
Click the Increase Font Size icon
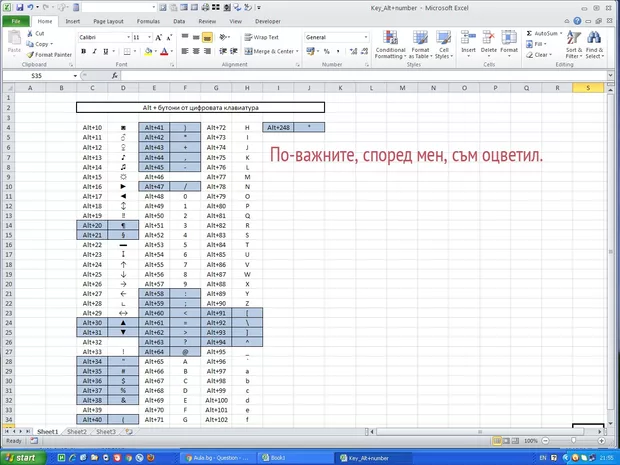tap(159, 37)
